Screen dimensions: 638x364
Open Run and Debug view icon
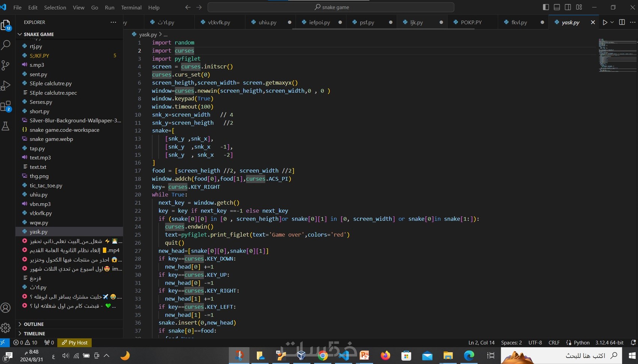[x=6, y=86]
